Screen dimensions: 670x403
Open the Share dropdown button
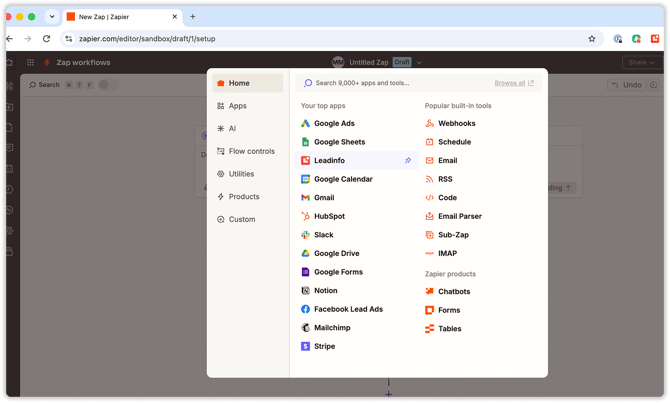tap(642, 62)
